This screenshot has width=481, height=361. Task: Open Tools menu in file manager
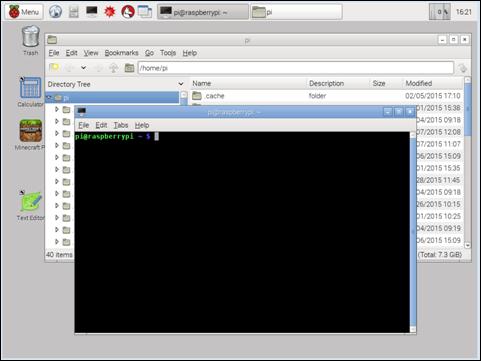[168, 53]
